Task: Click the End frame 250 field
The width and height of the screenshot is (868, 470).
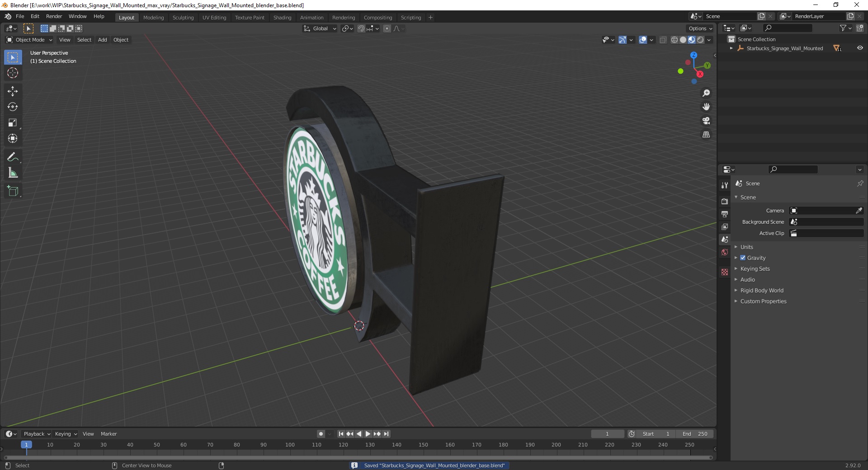Action: point(696,434)
